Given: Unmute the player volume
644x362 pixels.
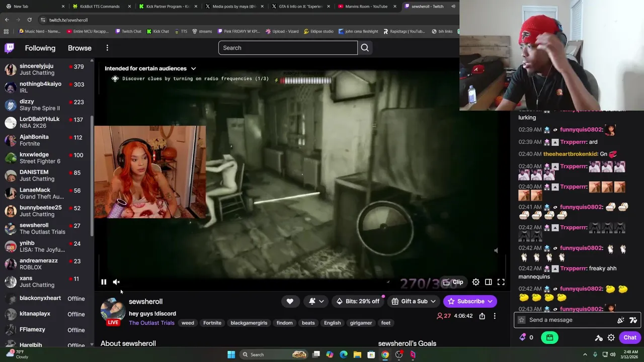Looking at the screenshot, I should [x=116, y=282].
